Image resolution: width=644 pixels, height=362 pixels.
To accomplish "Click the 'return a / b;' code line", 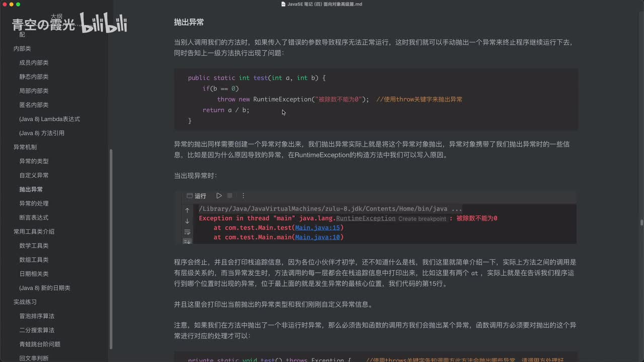I will click(x=226, y=110).
